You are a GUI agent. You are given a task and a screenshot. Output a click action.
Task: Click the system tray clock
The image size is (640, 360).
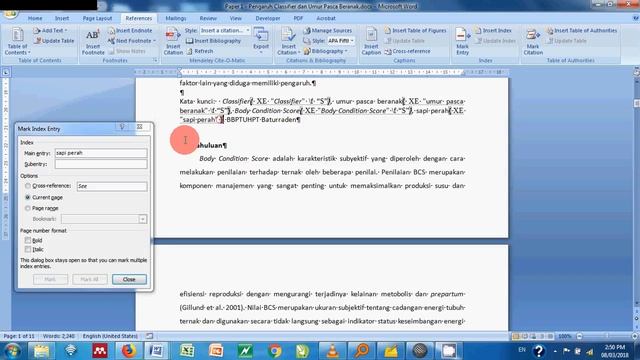coord(615,351)
